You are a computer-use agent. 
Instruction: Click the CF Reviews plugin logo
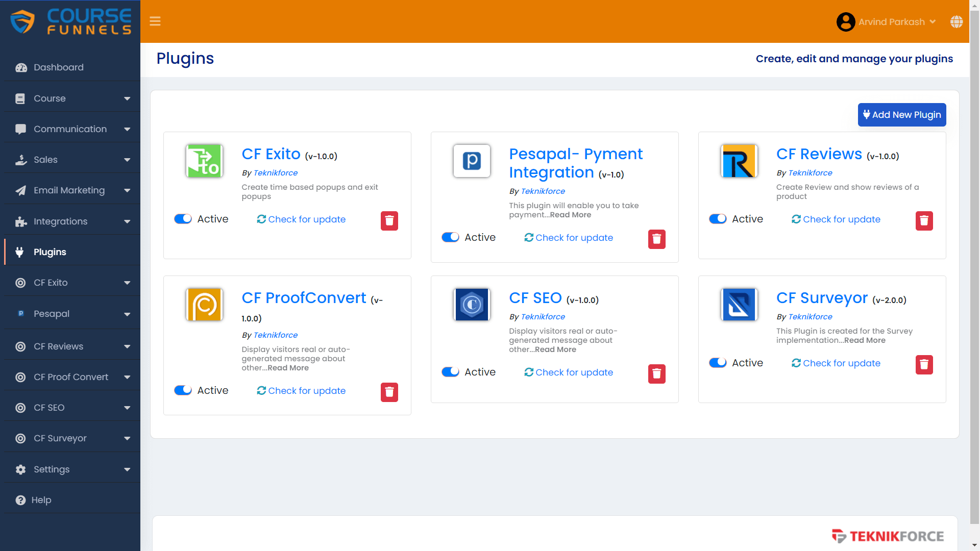pyautogui.click(x=739, y=161)
